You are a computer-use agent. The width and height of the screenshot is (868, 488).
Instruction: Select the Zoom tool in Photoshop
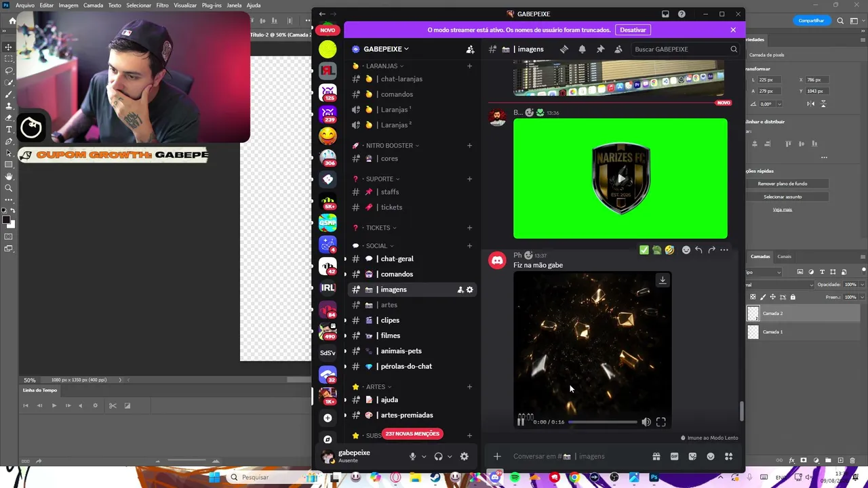coord(9,188)
